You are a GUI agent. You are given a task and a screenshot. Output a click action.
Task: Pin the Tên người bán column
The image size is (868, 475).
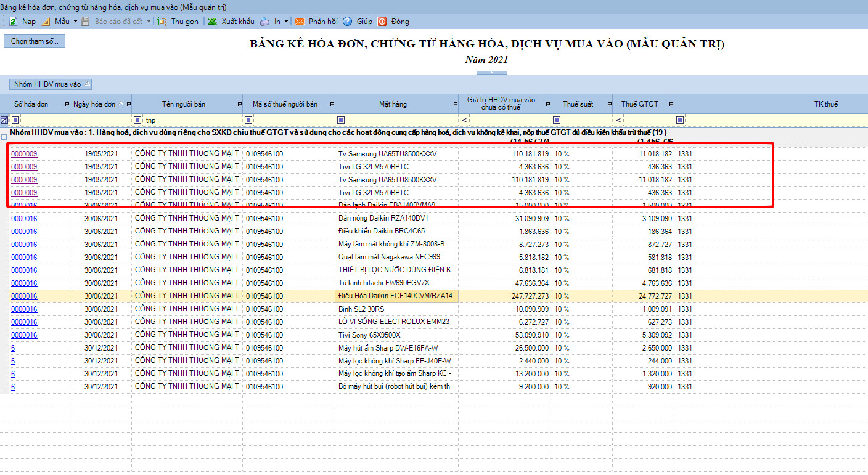pyautogui.click(x=239, y=104)
